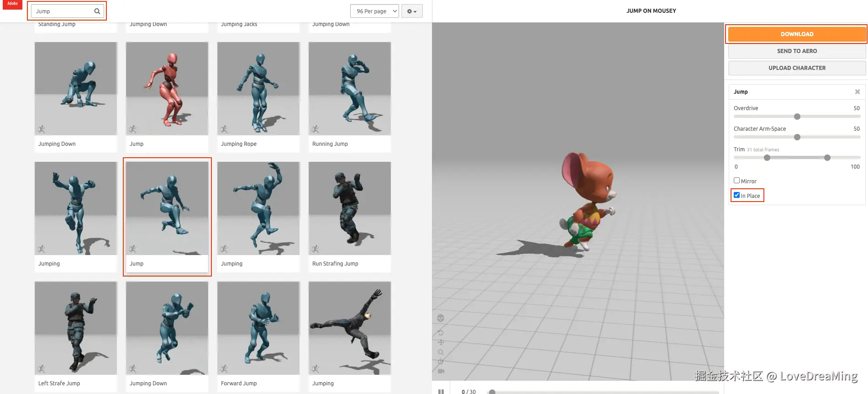Select the zoom camera icon
868x394 pixels.
[441, 352]
